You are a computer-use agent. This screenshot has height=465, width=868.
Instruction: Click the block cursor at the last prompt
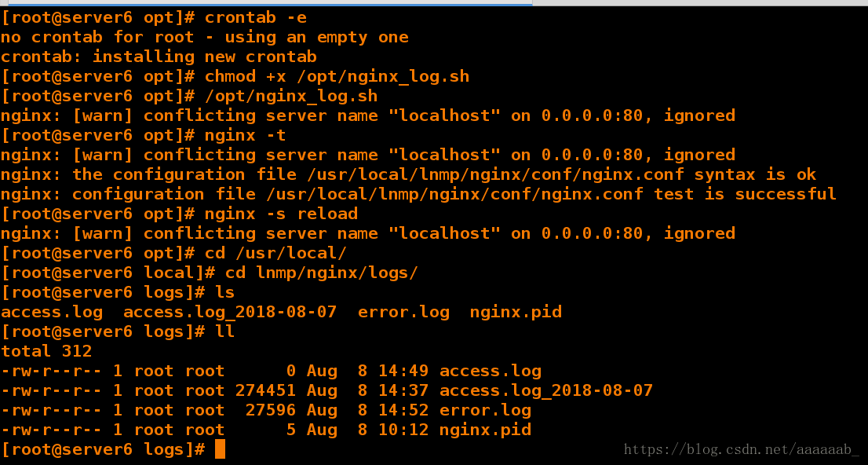point(220,449)
